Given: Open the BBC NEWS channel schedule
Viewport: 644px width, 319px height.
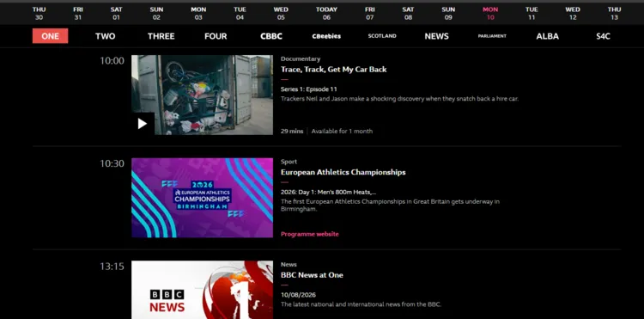Looking at the screenshot, I should 436,36.
